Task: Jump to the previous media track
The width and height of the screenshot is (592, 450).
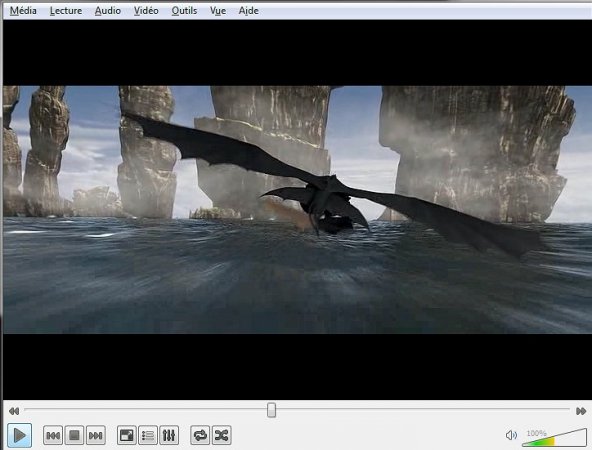Action: [53, 436]
